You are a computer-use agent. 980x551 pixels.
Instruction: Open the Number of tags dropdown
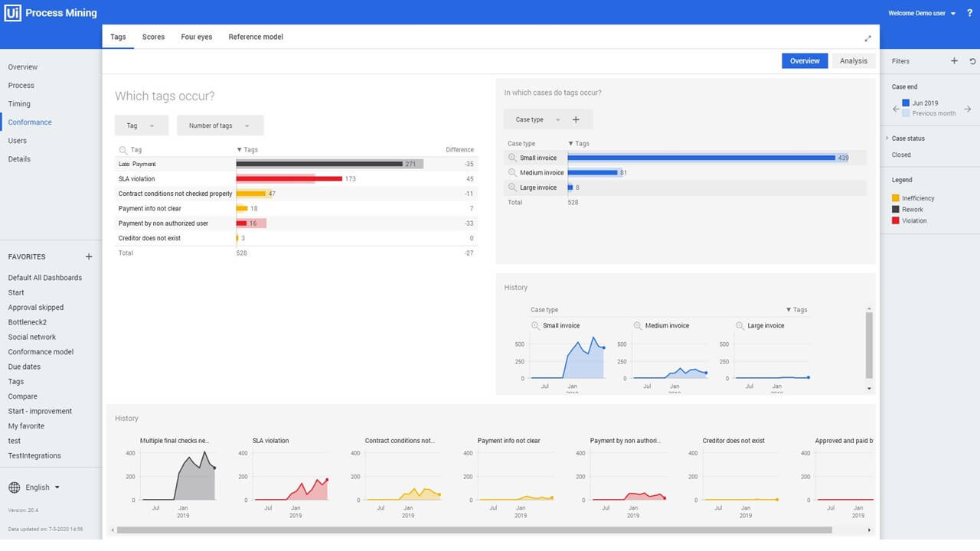point(220,126)
